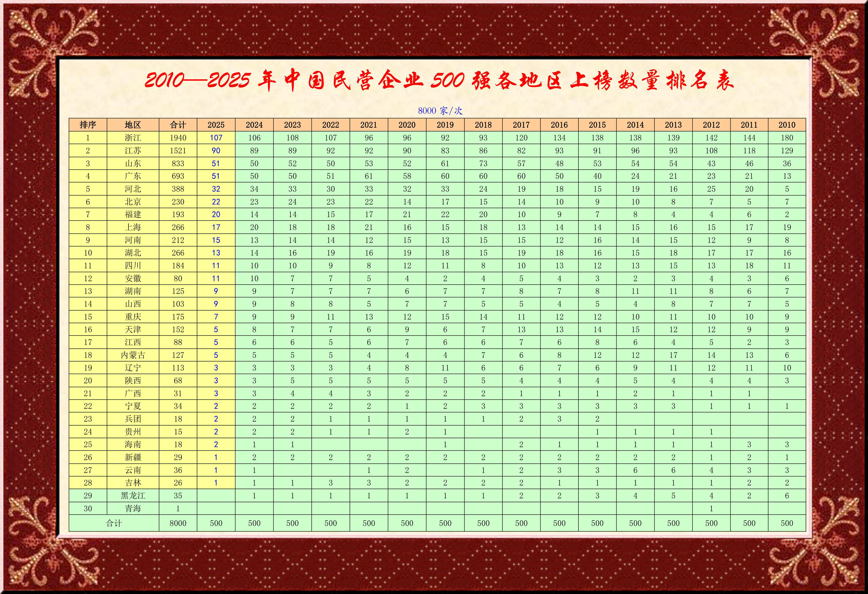
Task: Click the 排序 column header
Action: click(x=88, y=125)
